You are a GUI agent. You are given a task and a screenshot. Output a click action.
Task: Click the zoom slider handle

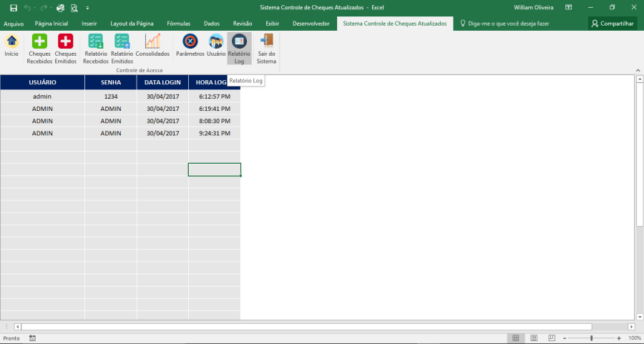[x=592, y=338]
